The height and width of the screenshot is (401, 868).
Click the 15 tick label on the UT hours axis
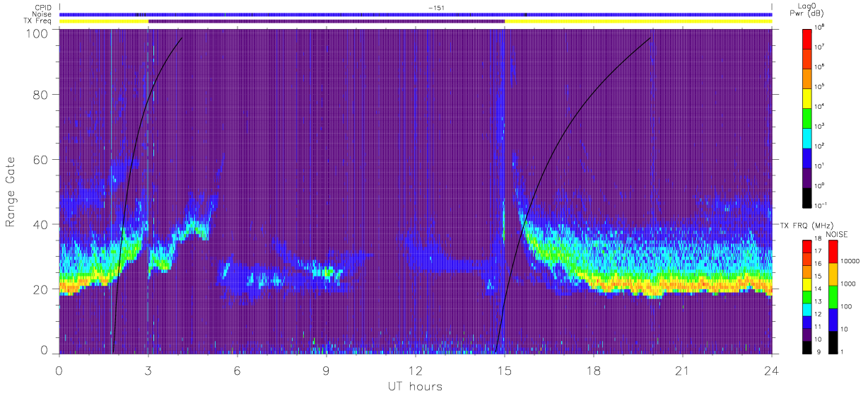pyautogui.click(x=504, y=370)
